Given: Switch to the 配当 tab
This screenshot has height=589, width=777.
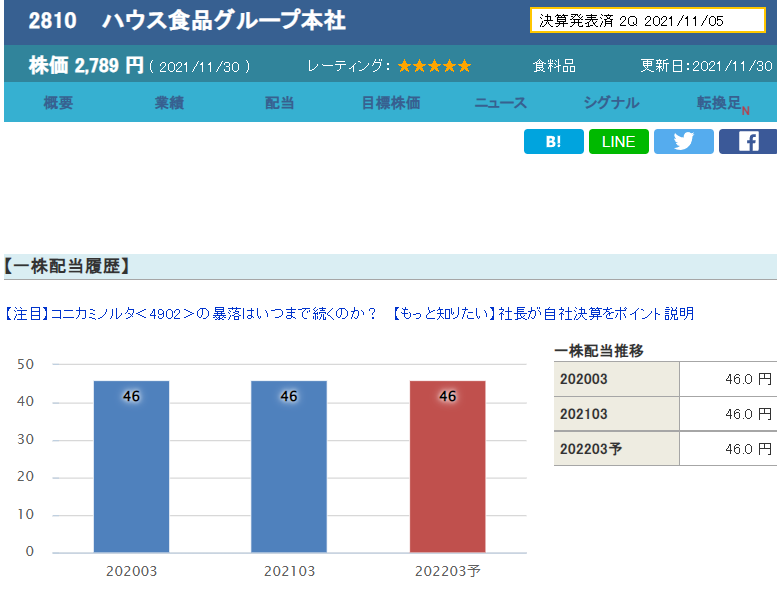Looking at the screenshot, I should tap(279, 103).
